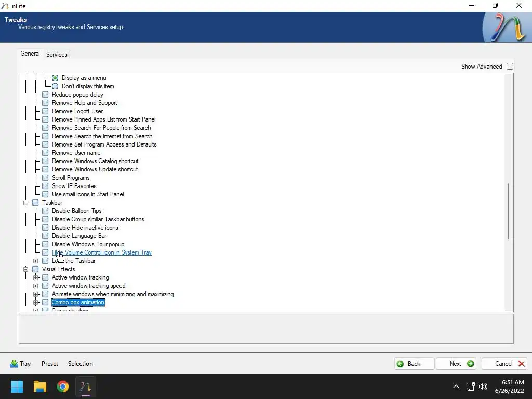Click the description text box
Screen dimensions: 532x399
pos(266,329)
